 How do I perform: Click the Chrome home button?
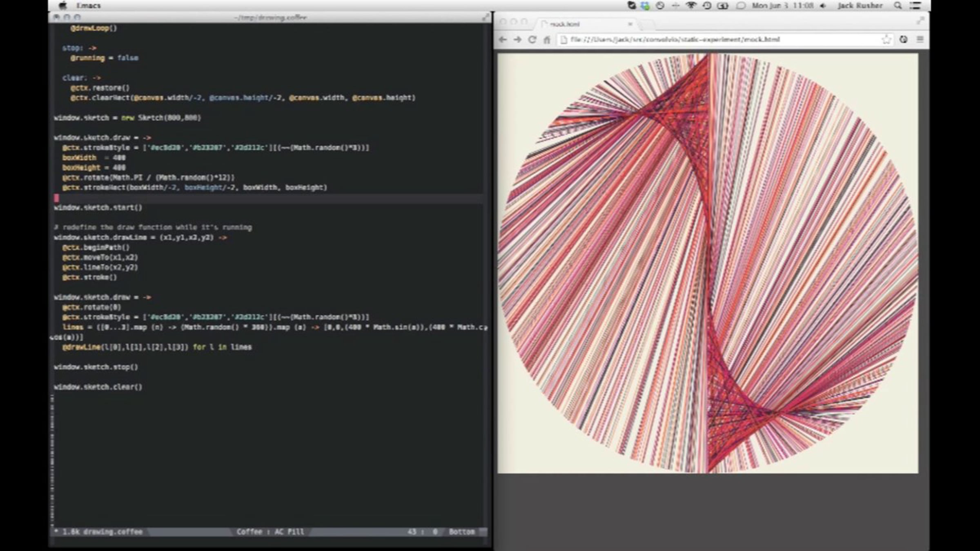coord(547,40)
